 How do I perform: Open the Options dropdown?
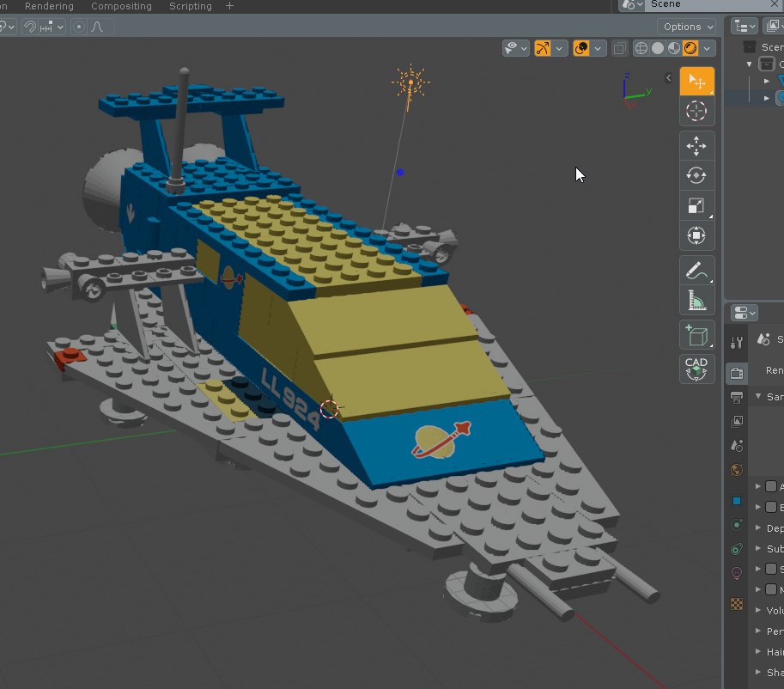[x=688, y=27]
